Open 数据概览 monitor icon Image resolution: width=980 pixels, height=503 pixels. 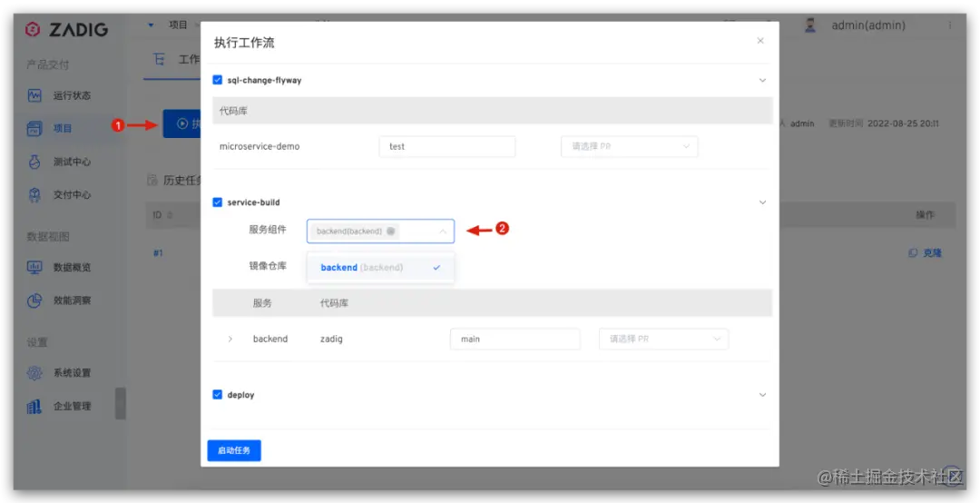(34, 267)
